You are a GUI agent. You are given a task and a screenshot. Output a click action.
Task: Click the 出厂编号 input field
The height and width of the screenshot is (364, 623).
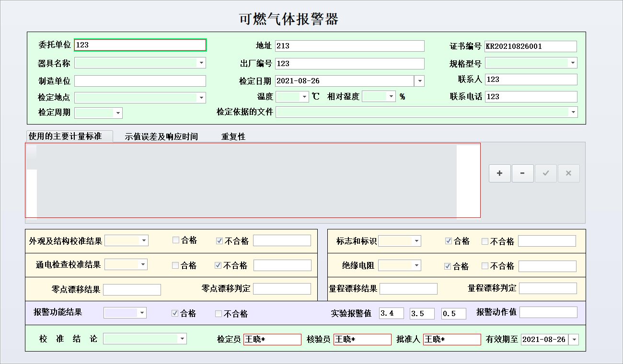[x=350, y=64]
